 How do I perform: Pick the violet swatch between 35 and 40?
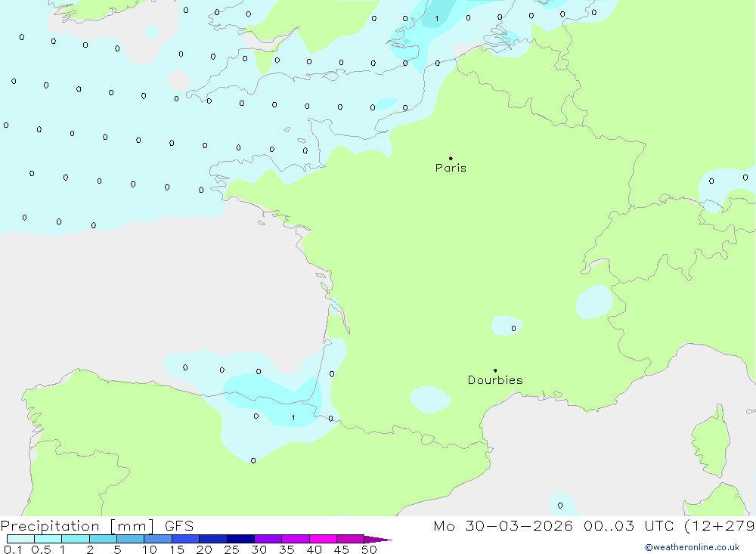pos(296,539)
